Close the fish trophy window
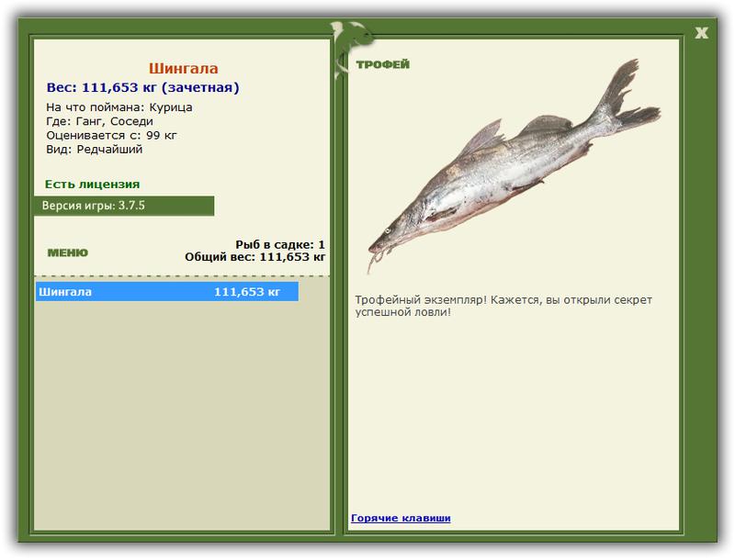This screenshot has height=560, width=735. pos(701,33)
